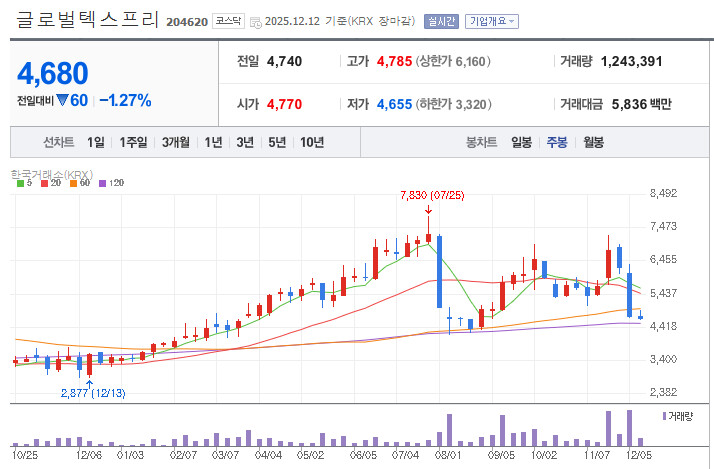
Task: Switch line chart to 10년
Action: pyautogui.click(x=312, y=143)
